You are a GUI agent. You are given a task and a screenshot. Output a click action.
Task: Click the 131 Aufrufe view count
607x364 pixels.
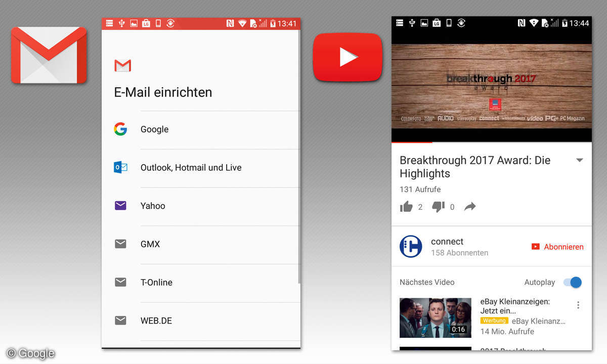420,189
